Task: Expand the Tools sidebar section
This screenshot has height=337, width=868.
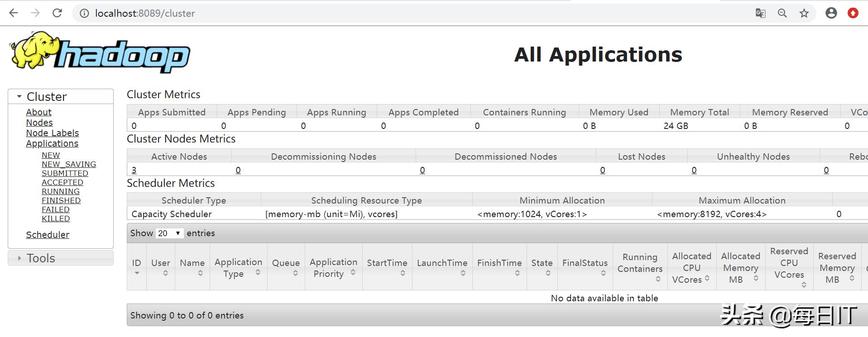Action: pyautogui.click(x=61, y=258)
